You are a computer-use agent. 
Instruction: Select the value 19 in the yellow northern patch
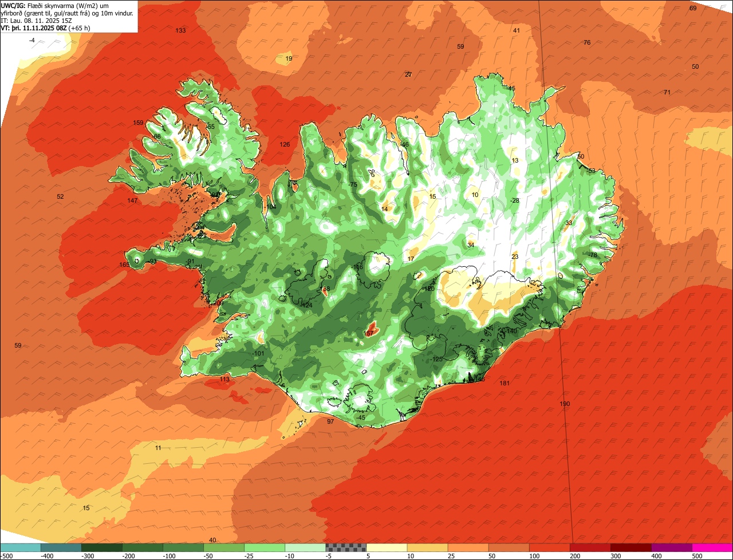289,59
